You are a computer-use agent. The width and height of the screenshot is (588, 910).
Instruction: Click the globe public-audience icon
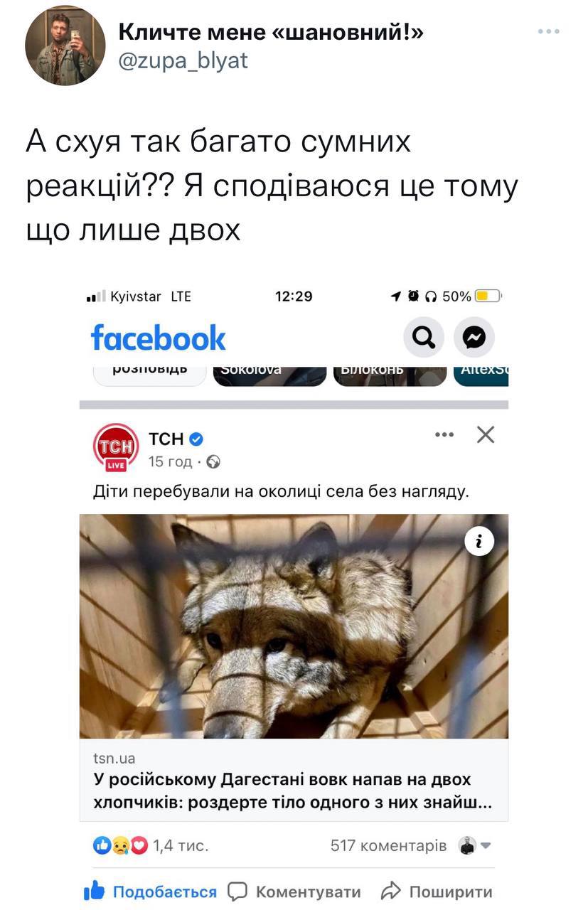[213, 462]
